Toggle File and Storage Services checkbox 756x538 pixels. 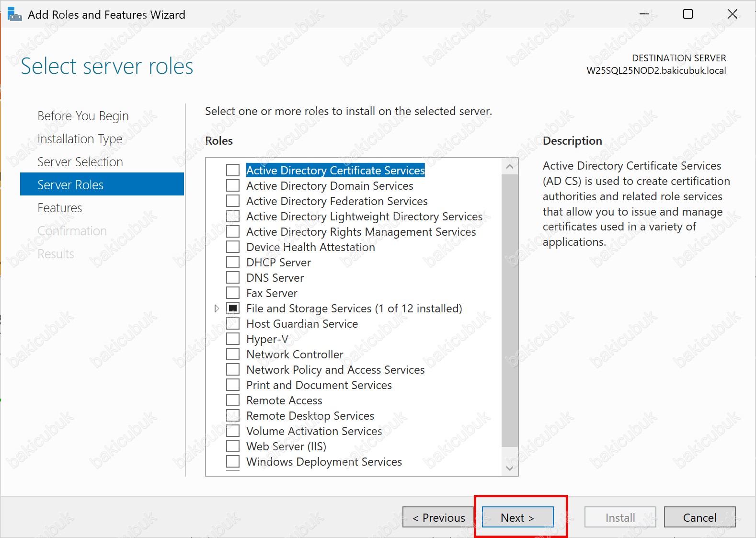point(233,309)
